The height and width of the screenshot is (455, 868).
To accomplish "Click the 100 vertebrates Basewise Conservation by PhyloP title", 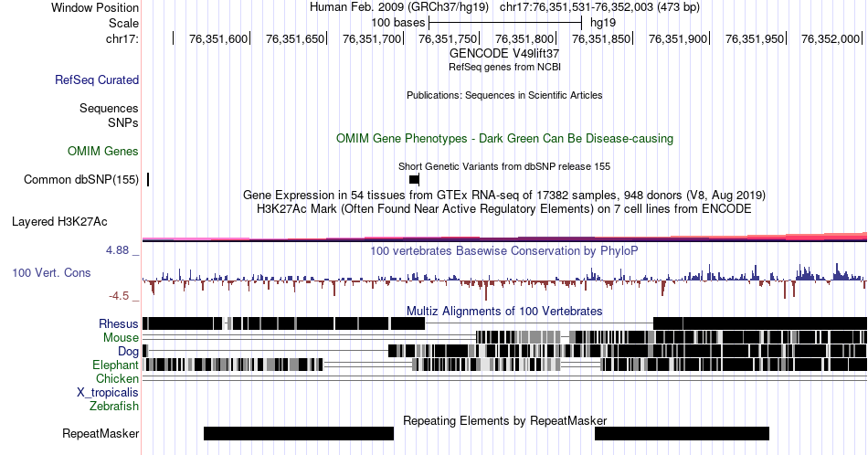I will click(x=504, y=250).
